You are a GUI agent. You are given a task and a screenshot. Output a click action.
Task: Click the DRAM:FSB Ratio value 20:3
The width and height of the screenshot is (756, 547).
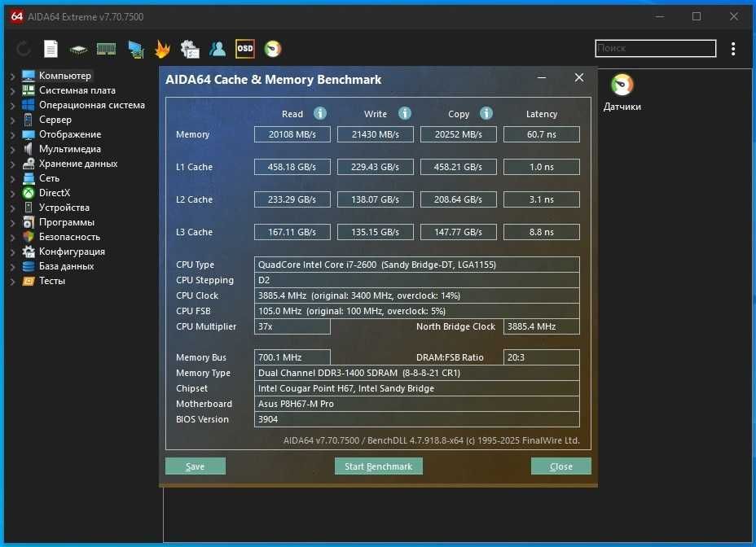click(542, 357)
